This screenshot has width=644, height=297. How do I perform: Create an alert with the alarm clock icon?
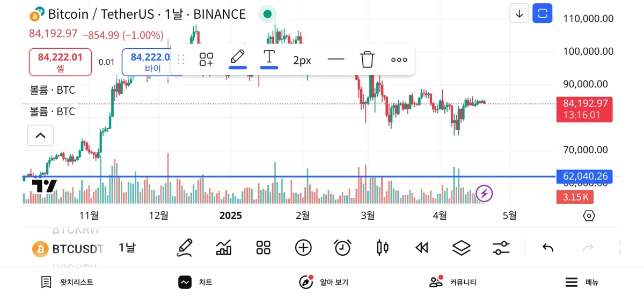(342, 247)
